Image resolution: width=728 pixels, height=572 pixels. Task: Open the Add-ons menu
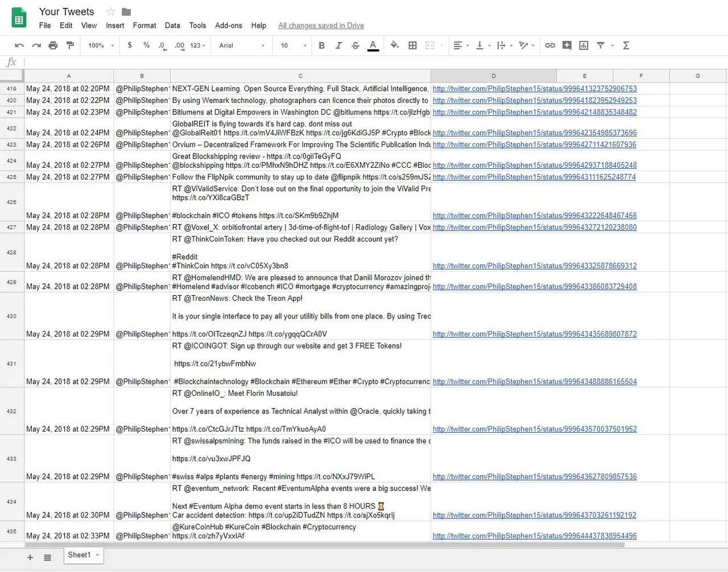coord(229,26)
